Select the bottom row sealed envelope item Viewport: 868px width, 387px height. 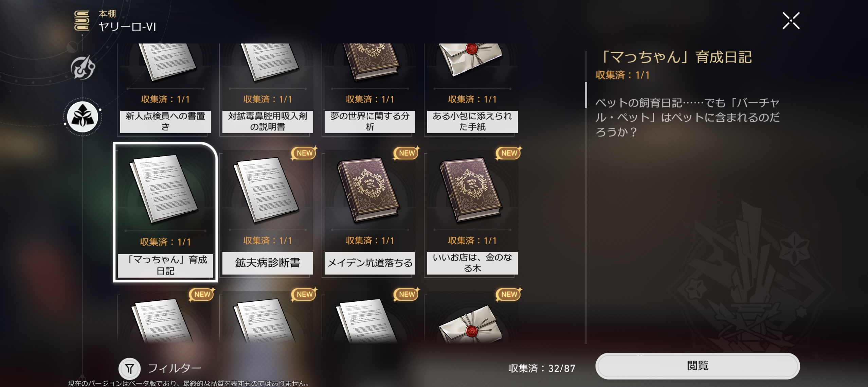pyautogui.click(x=472, y=318)
